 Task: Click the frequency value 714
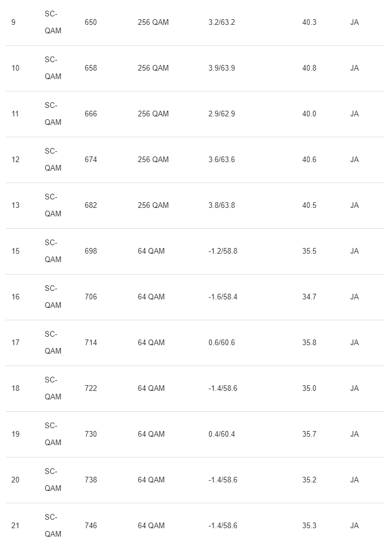point(90,343)
